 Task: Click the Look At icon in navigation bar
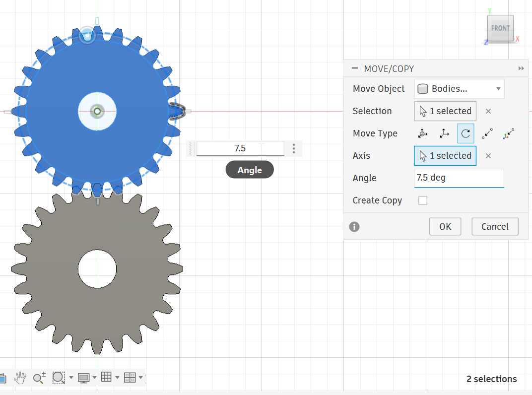pos(2,378)
